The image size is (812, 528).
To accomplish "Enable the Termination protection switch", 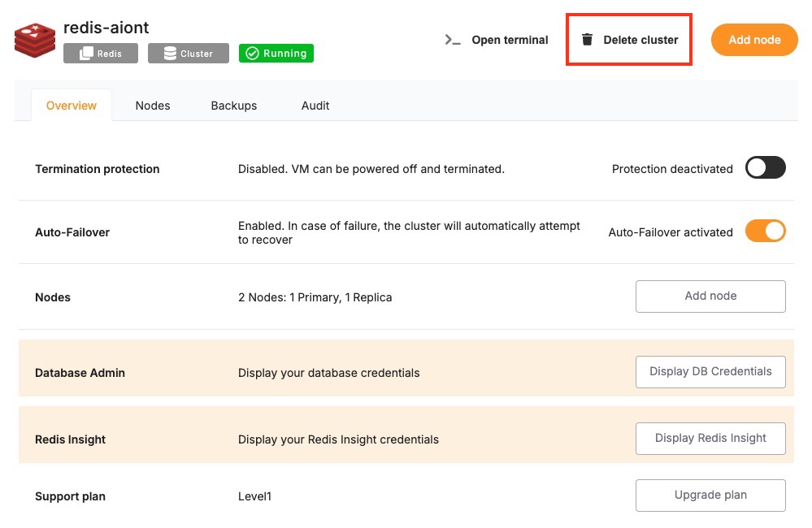I will coord(765,168).
